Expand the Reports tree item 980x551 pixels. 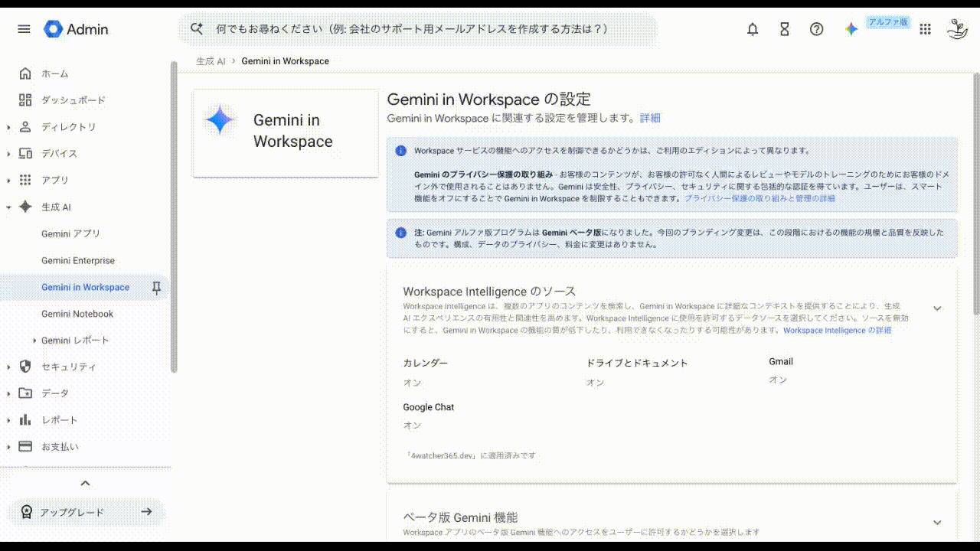[x=8, y=420]
